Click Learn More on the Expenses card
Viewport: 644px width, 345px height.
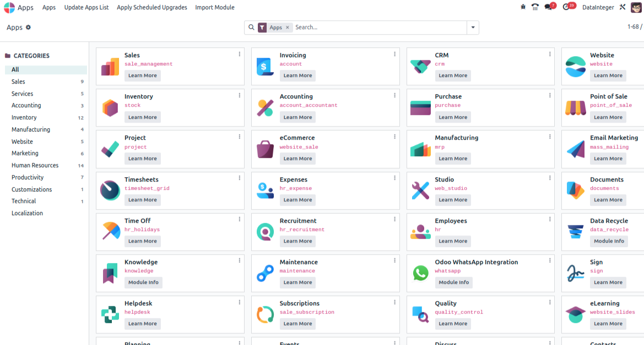(x=297, y=200)
